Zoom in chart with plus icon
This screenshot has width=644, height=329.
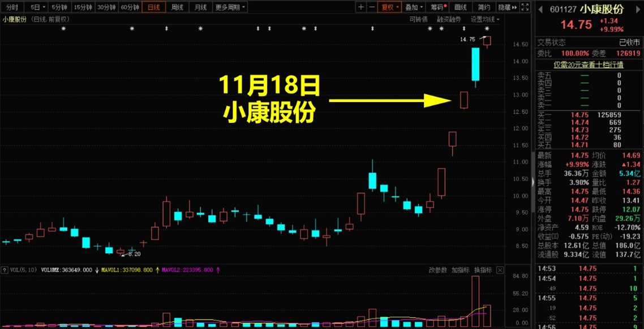point(360,7)
